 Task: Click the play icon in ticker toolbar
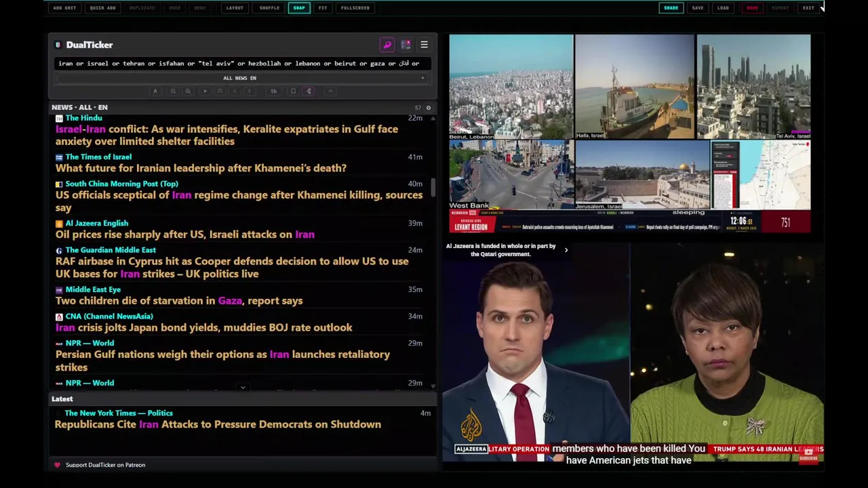[205, 91]
